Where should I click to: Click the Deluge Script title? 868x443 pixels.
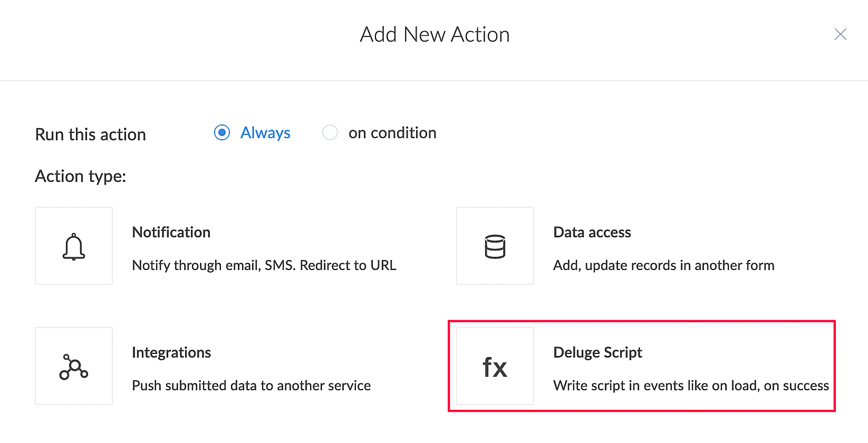pos(597,352)
